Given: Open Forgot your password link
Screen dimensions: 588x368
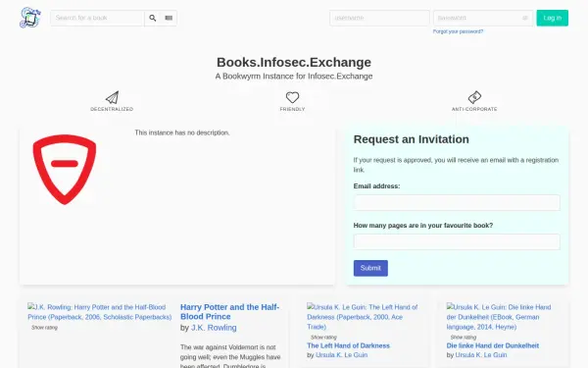Looking at the screenshot, I should pyautogui.click(x=458, y=31).
